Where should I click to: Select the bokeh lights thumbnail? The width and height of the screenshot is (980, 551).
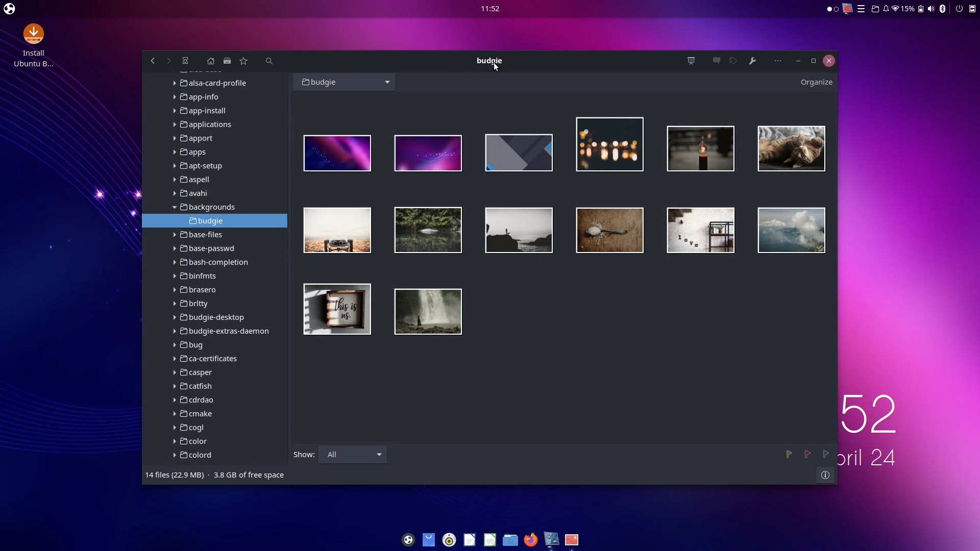pyautogui.click(x=609, y=144)
